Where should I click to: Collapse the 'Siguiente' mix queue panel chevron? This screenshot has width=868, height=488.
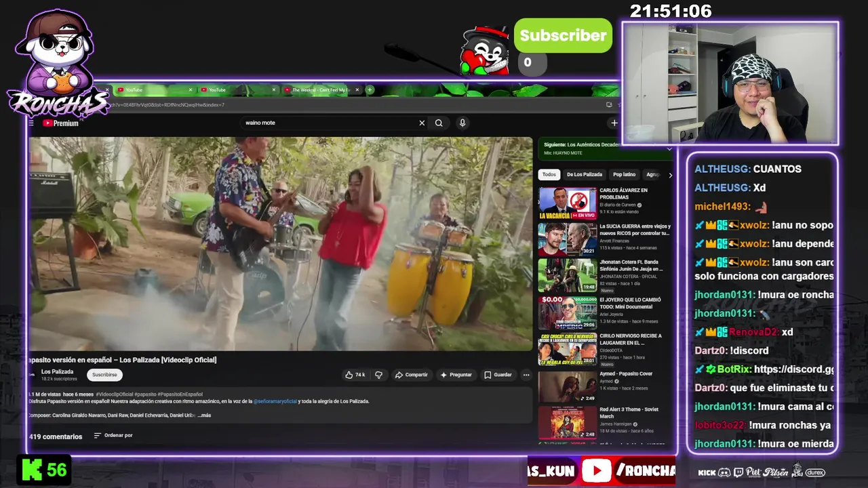[x=669, y=148]
